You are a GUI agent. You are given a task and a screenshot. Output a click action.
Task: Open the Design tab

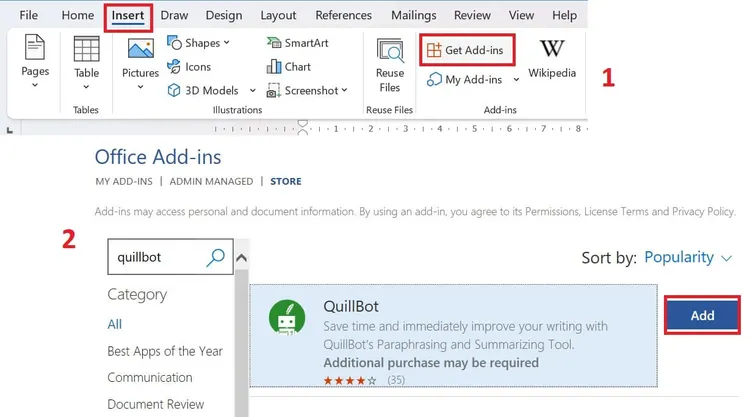point(224,15)
